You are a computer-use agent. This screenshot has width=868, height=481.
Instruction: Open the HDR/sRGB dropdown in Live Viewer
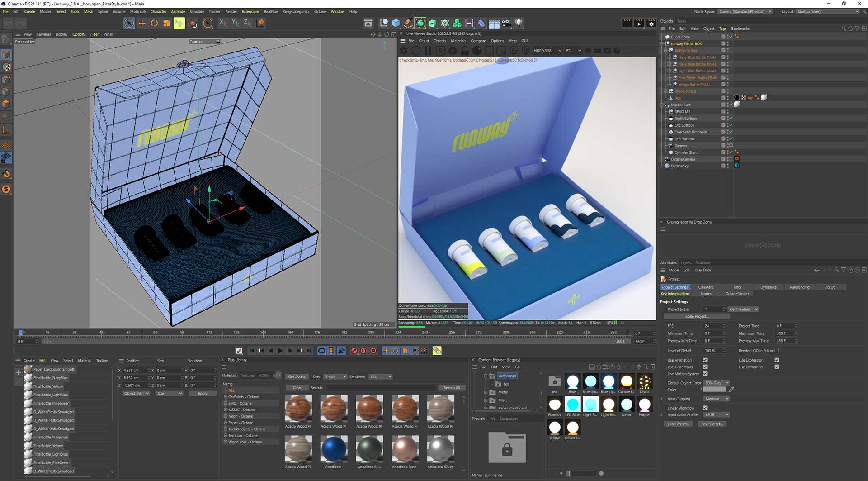click(x=547, y=51)
